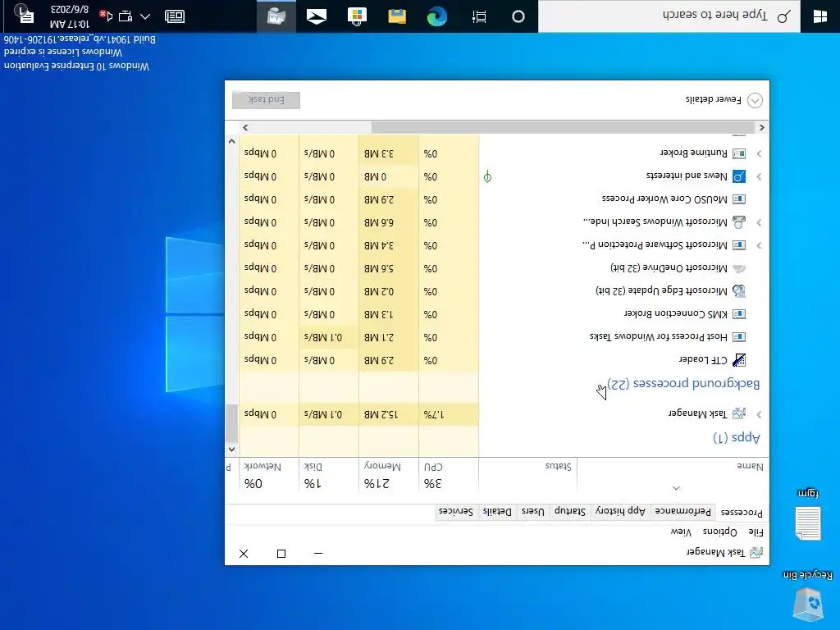
Task: Show hidden icons in the system tray
Action: pyautogui.click(x=145, y=16)
